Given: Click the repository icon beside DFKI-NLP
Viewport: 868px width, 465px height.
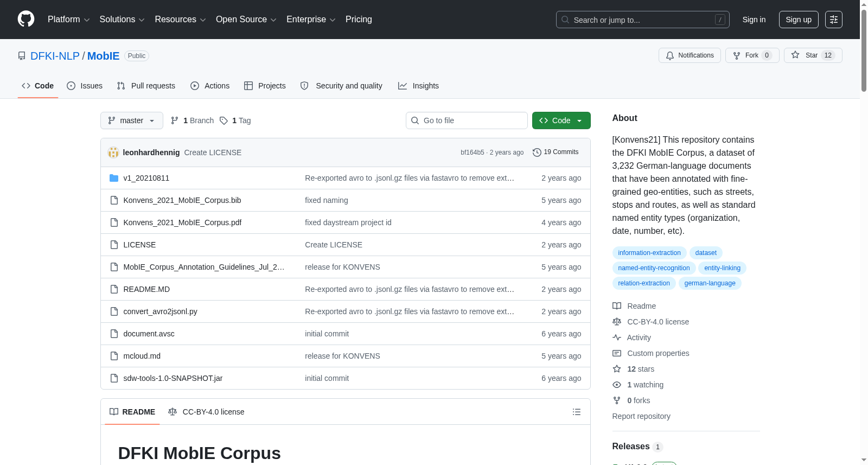Looking at the screenshot, I should click(22, 56).
